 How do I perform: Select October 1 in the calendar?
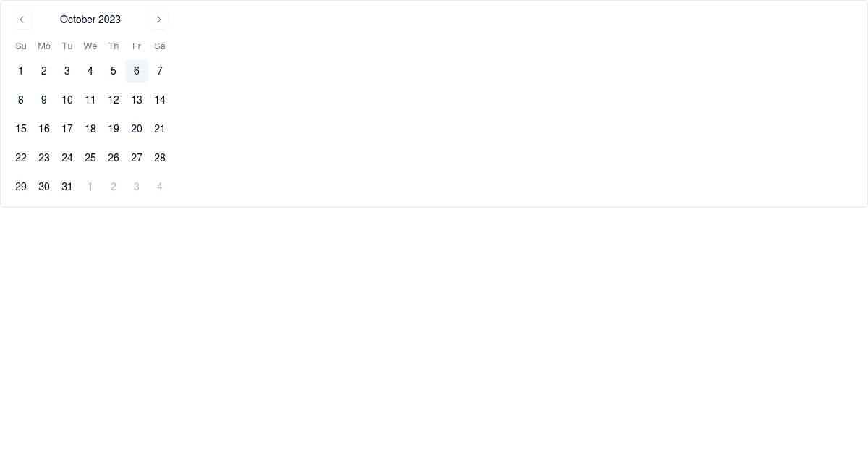point(21,71)
